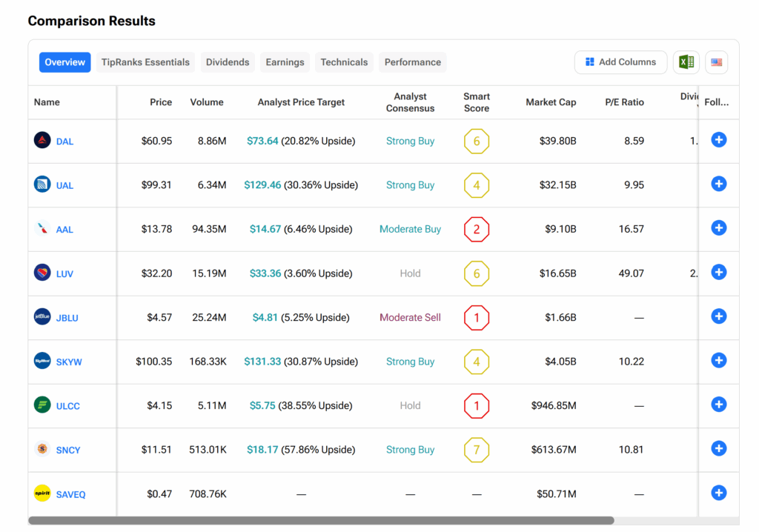This screenshot has height=532, width=759.
Task: Open the SKYW ticker link
Action: pyautogui.click(x=69, y=362)
